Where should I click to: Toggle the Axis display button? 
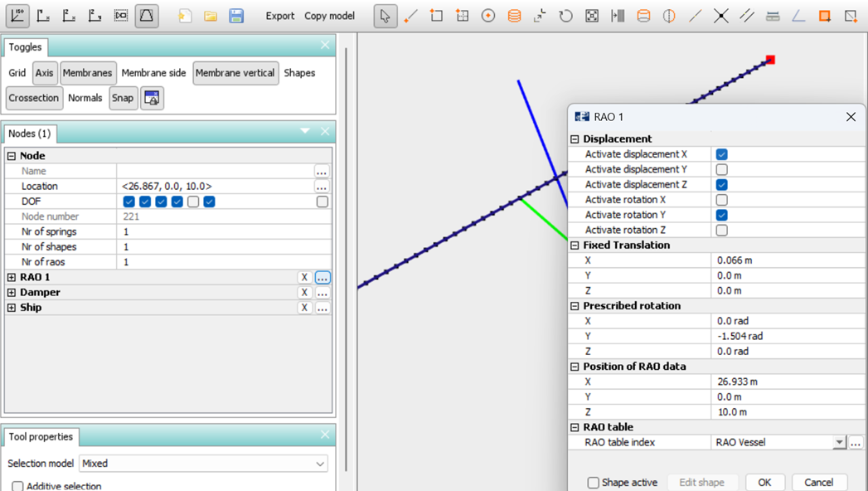[x=44, y=73]
